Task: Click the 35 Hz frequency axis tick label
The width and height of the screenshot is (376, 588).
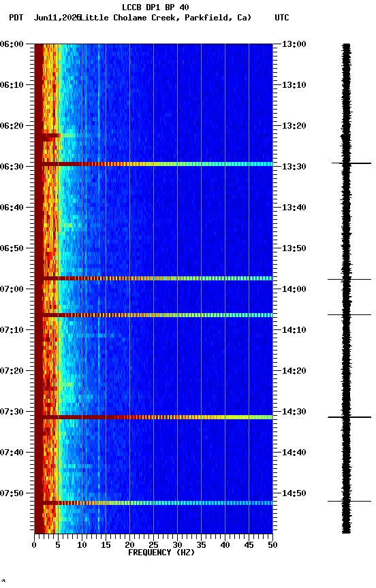Action: (201, 545)
